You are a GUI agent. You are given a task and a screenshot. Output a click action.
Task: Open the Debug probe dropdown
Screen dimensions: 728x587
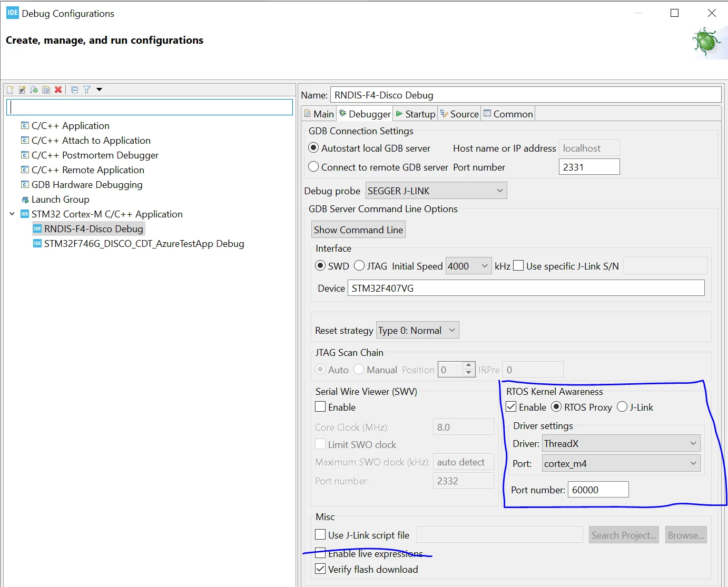click(x=436, y=191)
